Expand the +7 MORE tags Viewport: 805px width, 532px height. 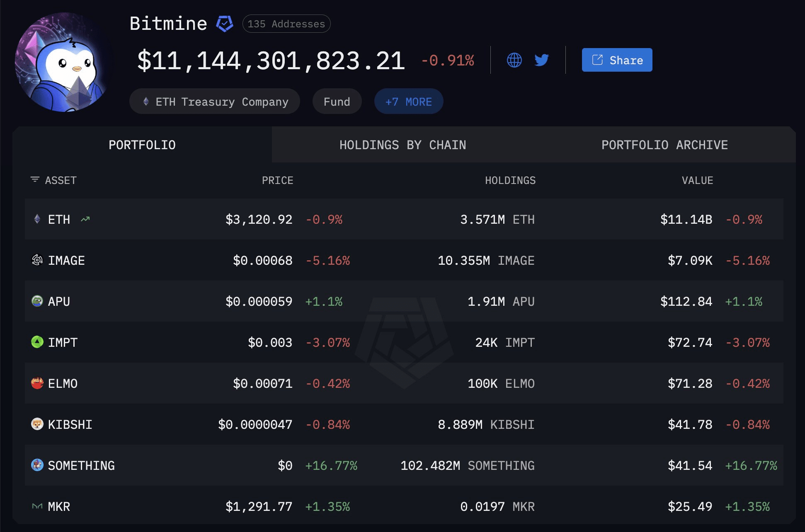(x=408, y=102)
